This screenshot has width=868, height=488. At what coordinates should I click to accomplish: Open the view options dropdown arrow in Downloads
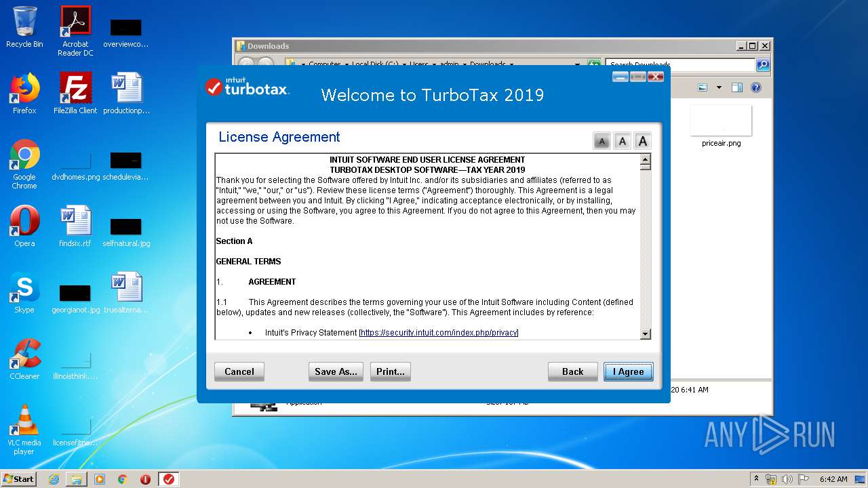[719, 87]
